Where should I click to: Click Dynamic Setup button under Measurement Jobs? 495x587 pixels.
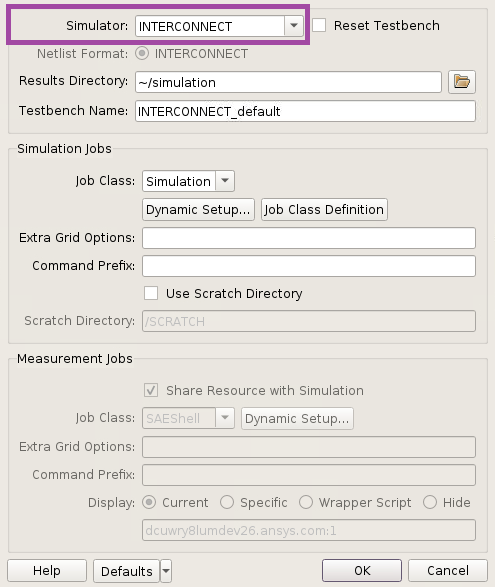pyautogui.click(x=297, y=418)
